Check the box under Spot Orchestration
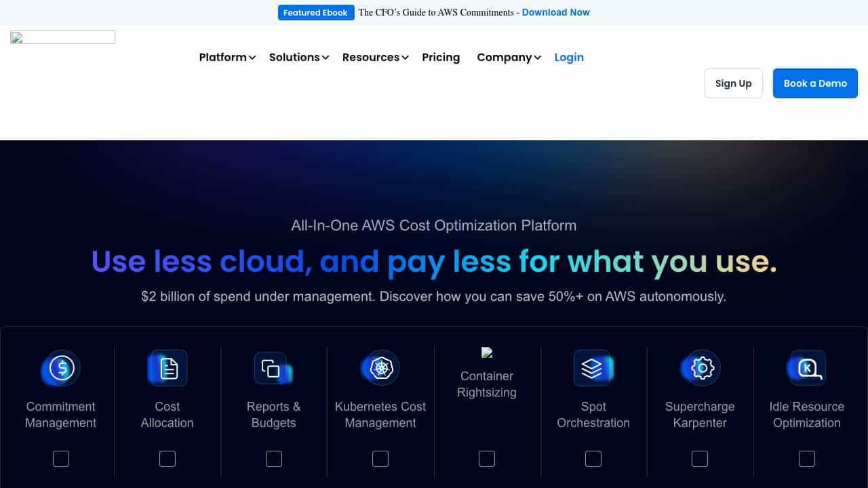The image size is (868, 488). (593, 459)
